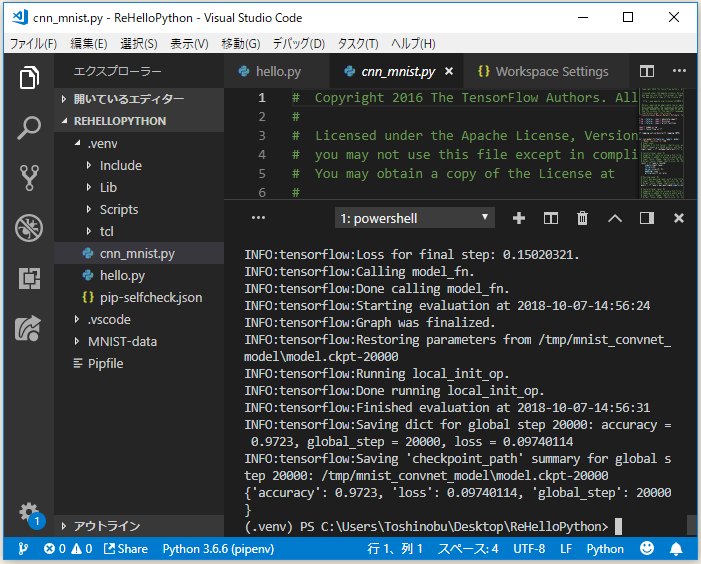Create a new terminal with plus icon

(x=519, y=218)
